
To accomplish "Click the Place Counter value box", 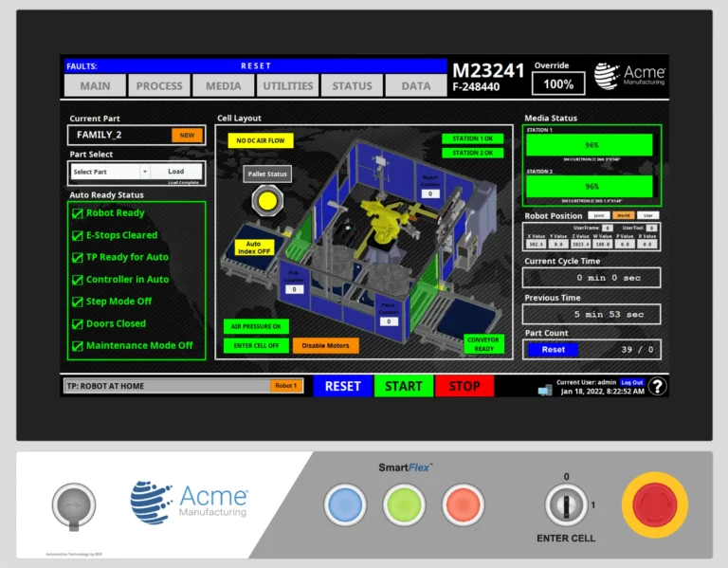I will [389, 321].
